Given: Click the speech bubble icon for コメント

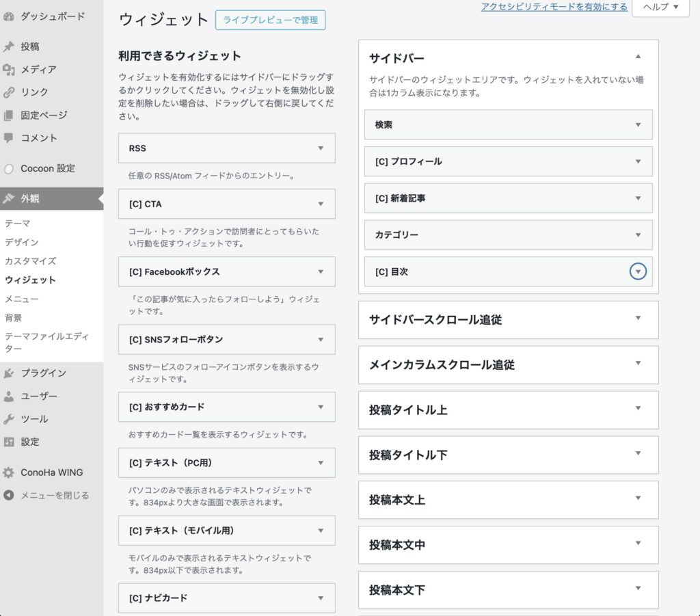Looking at the screenshot, I should [9, 137].
